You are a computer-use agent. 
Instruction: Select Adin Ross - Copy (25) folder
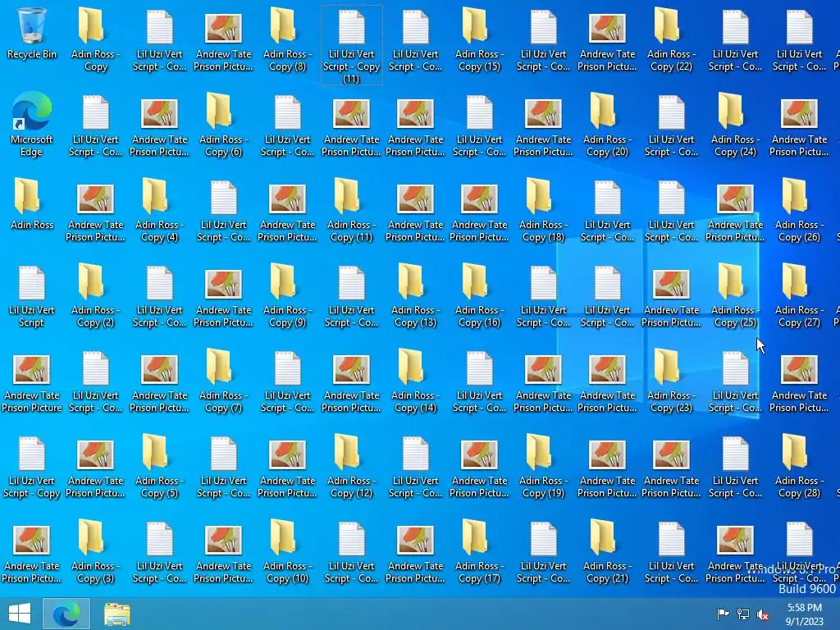pyautogui.click(x=735, y=295)
